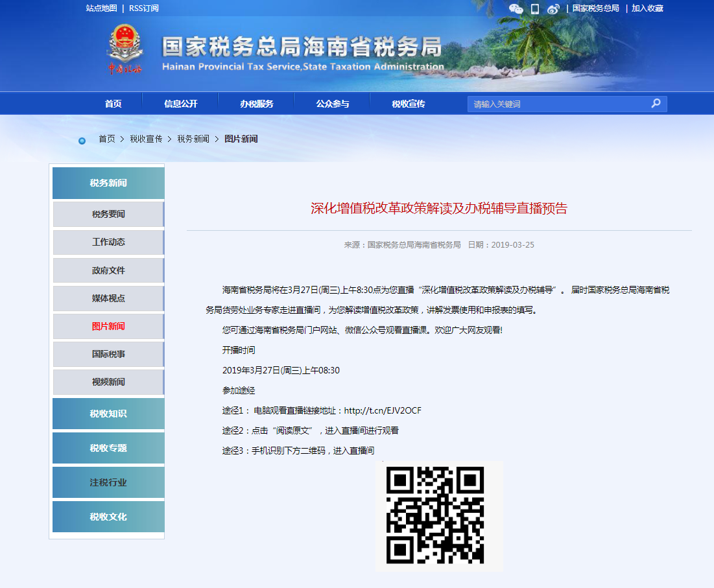Open 公众参与 navigation item
Viewport: 714px width, 588px height.
click(333, 104)
